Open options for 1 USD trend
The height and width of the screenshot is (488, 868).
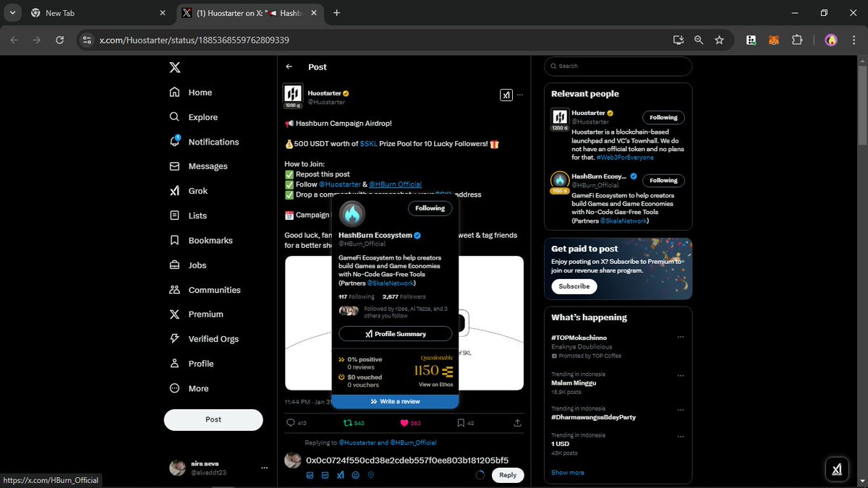click(x=680, y=436)
